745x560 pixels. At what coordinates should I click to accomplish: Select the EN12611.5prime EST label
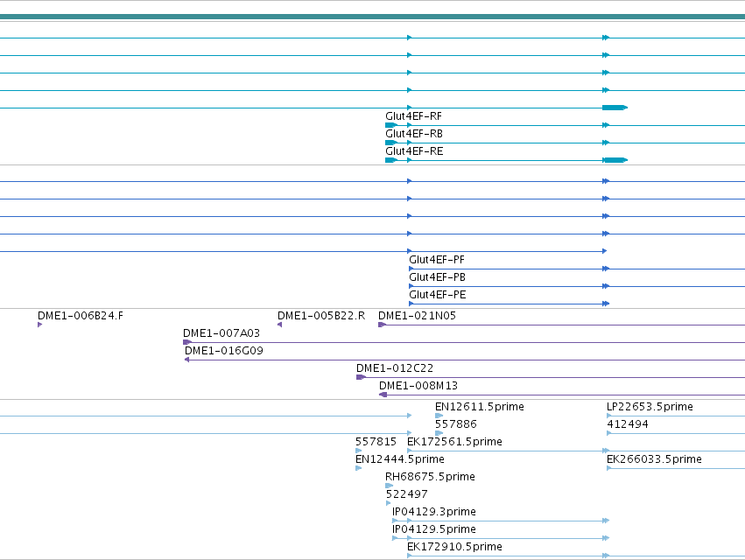[480, 407]
